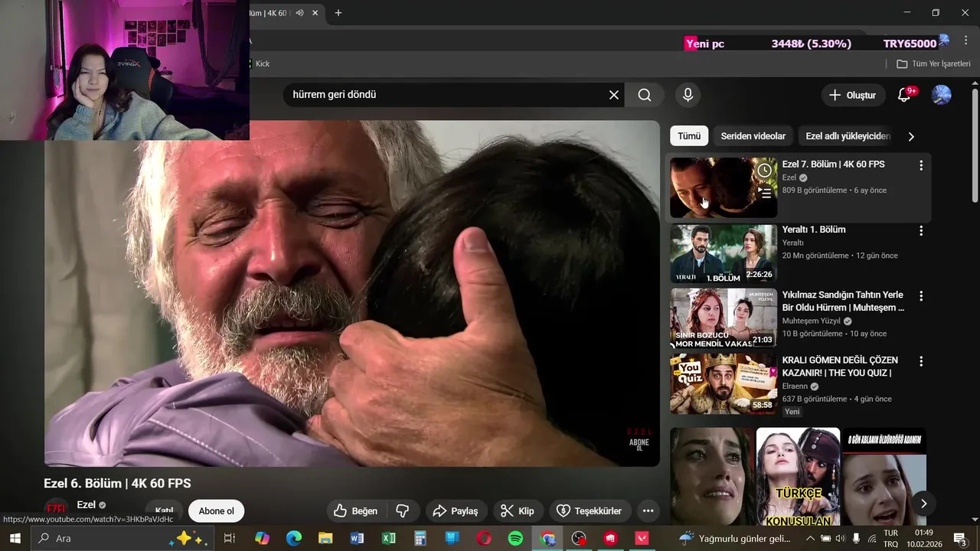The width and height of the screenshot is (980, 551).
Task: Show hidden system tray icons
Action: pyautogui.click(x=810, y=539)
